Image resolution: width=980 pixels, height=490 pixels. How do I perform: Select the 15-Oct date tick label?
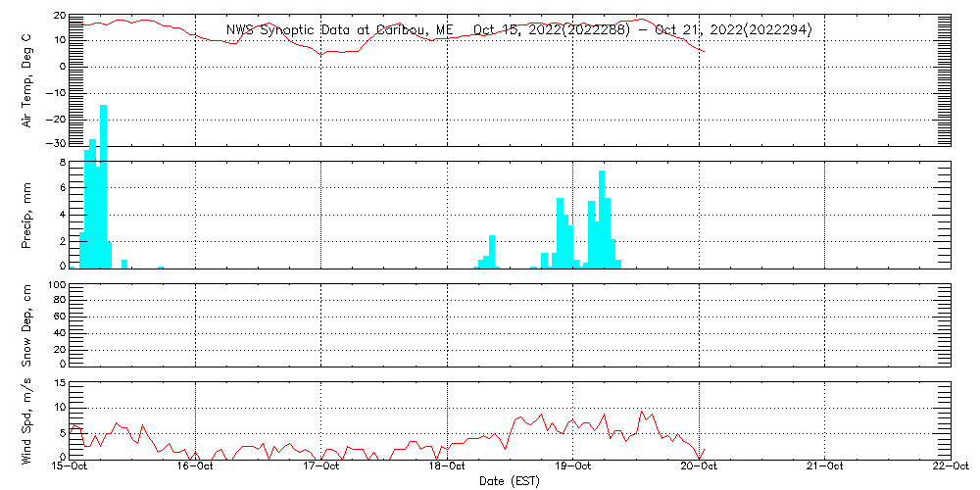[70, 466]
